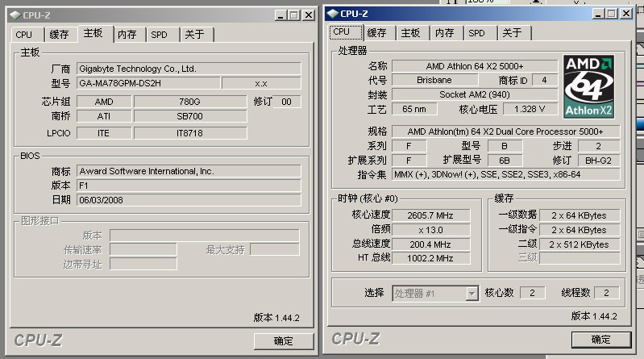Click the SB700 southbridge field
The height and width of the screenshot is (359, 644).
click(x=190, y=116)
